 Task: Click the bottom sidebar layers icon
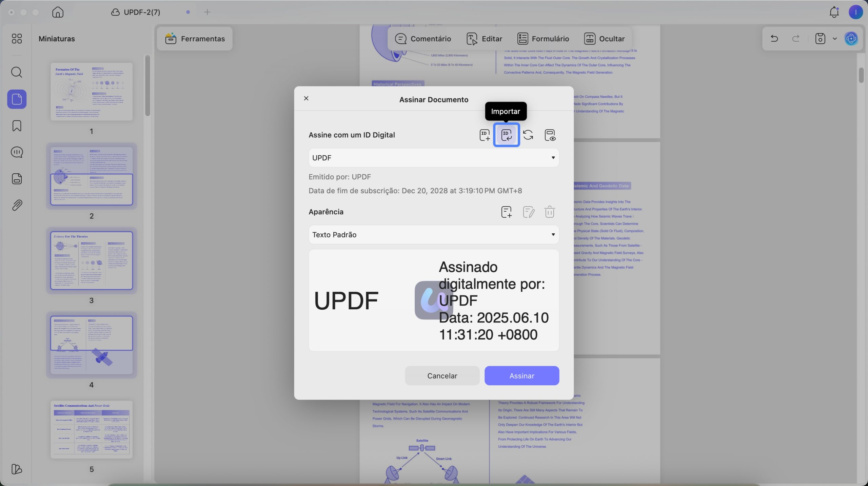point(17,469)
